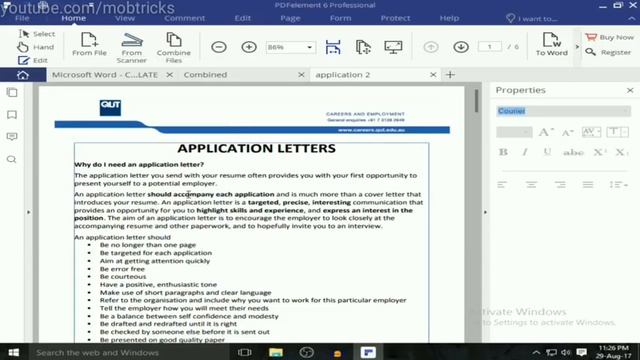The image size is (640, 360).
Task: Click Buy Now
Action: click(x=609, y=37)
